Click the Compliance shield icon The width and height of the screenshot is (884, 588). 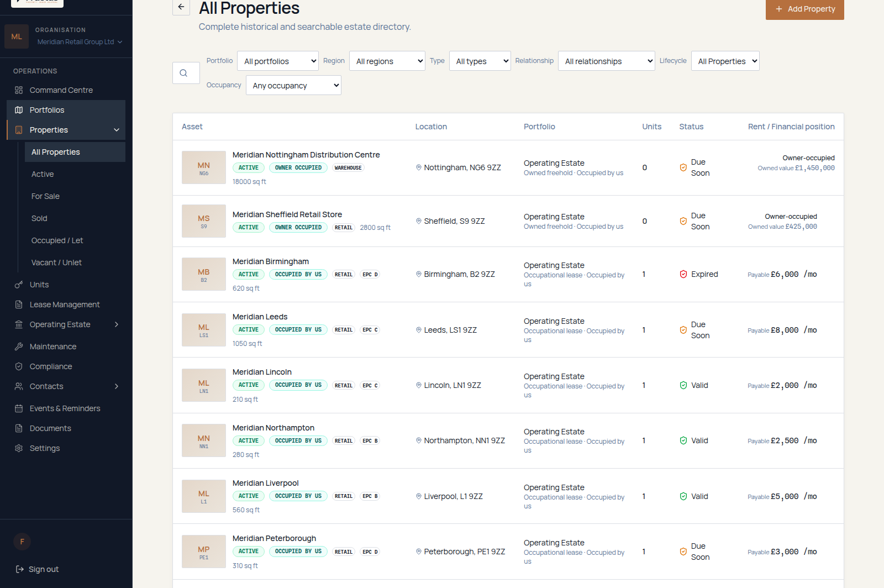[x=19, y=366]
